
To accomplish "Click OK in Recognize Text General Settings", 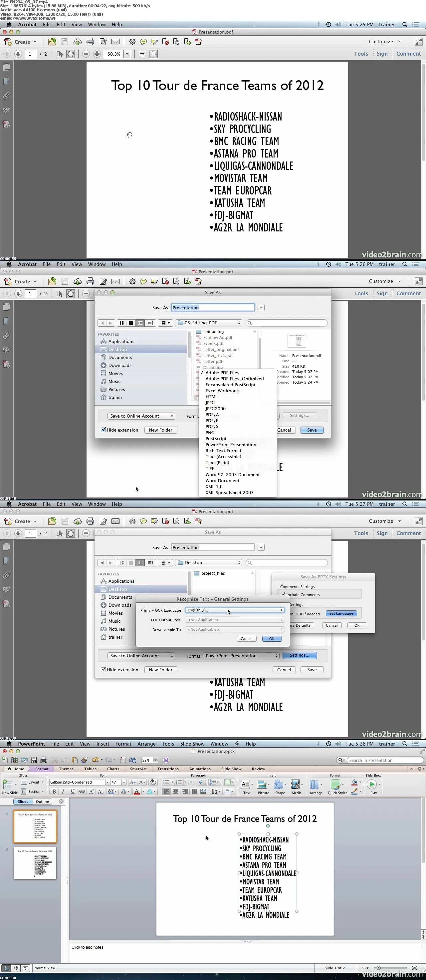I will [x=272, y=639].
